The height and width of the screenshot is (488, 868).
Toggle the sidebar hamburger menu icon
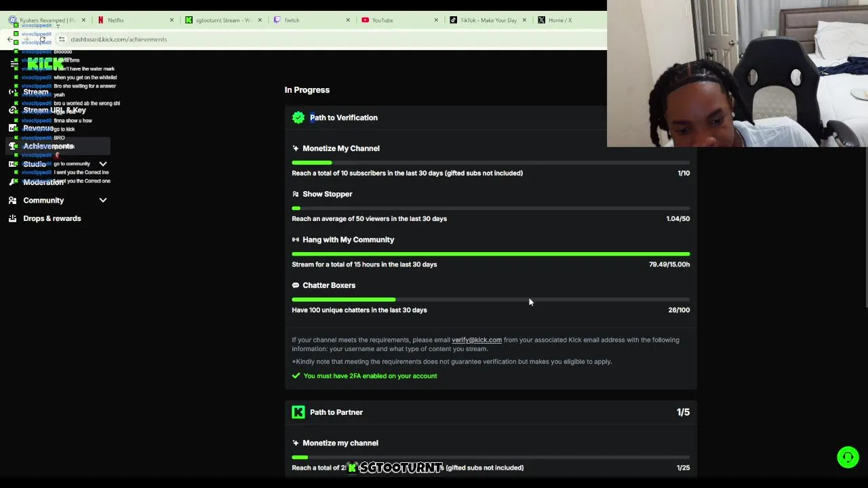pos(14,64)
